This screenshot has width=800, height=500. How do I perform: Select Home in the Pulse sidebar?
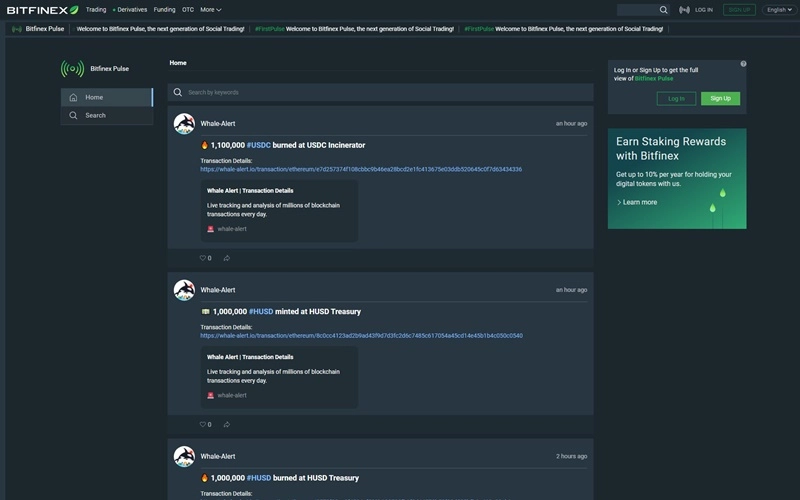[107, 97]
